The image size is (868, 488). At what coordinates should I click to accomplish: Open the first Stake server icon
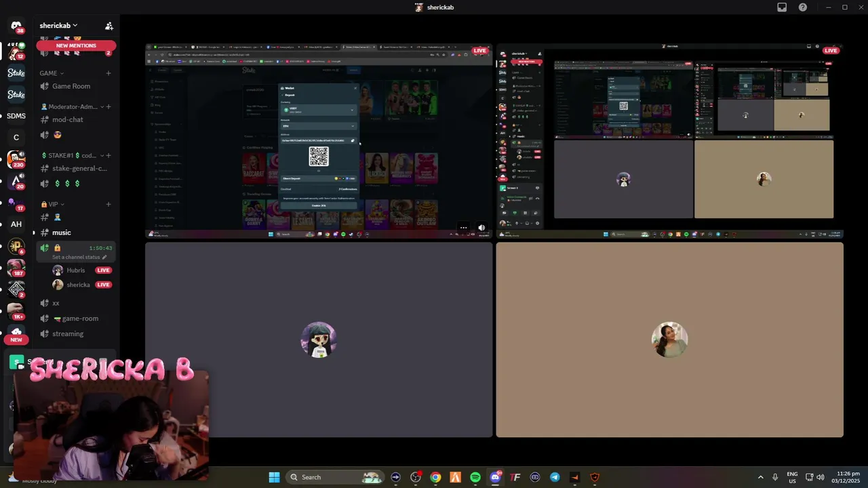coord(16,73)
